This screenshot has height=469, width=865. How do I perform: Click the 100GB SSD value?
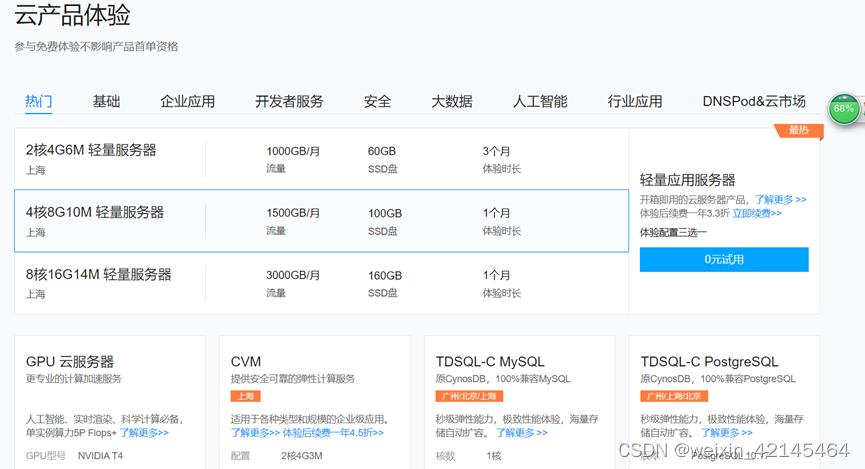click(x=385, y=214)
